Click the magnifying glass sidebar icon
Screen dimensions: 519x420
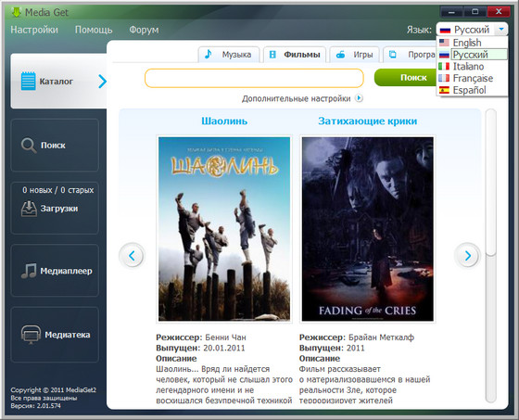[29, 146]
